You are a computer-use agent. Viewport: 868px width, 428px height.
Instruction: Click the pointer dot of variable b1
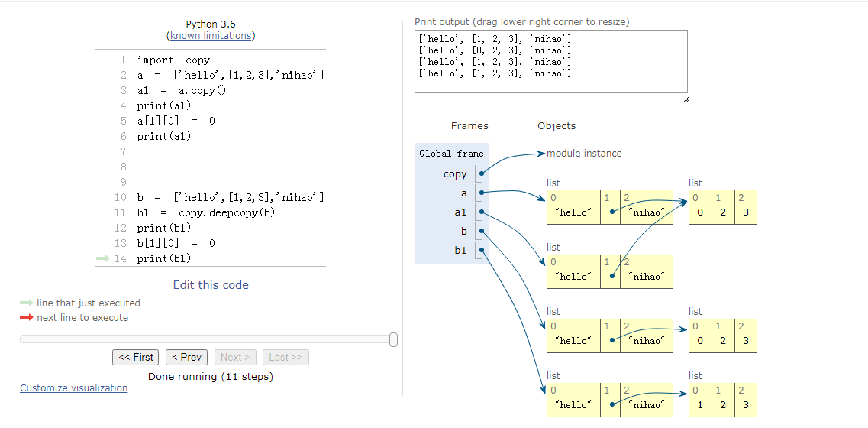coord(482,250)
